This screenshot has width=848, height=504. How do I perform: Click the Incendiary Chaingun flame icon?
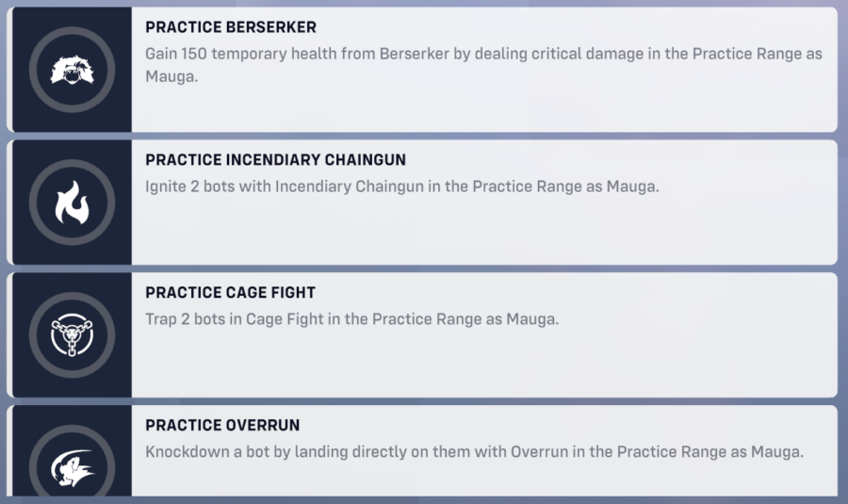(72, 203)
